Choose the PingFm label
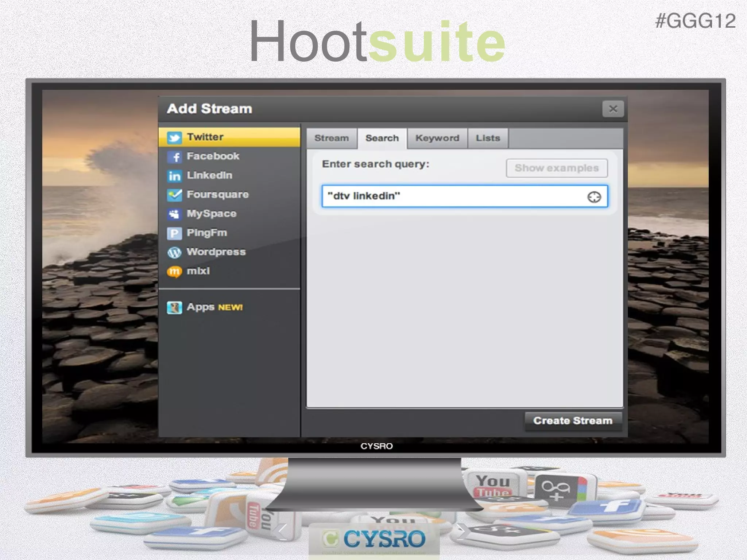The image size is (747, 560). point(207,233)
